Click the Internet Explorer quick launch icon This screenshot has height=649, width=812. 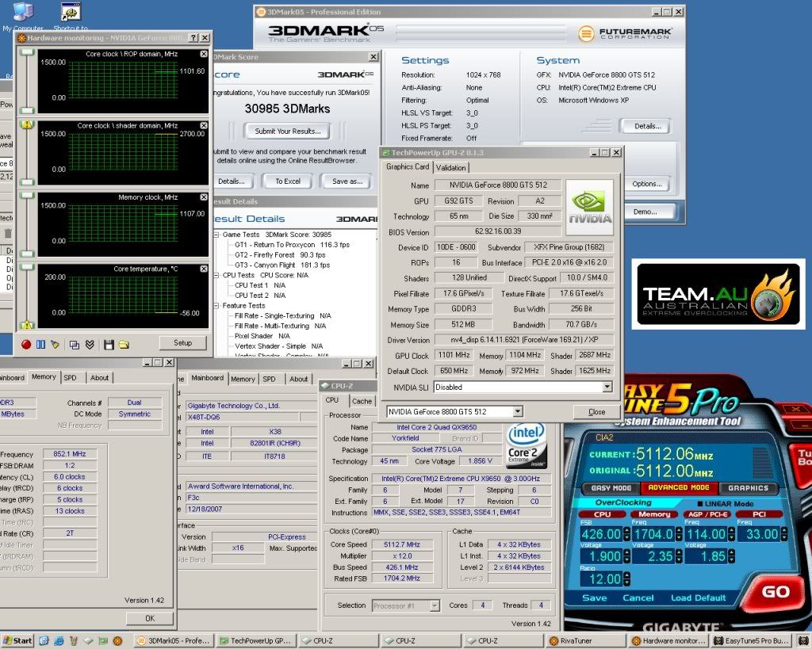pyautogui.click(x=59, y=641)
